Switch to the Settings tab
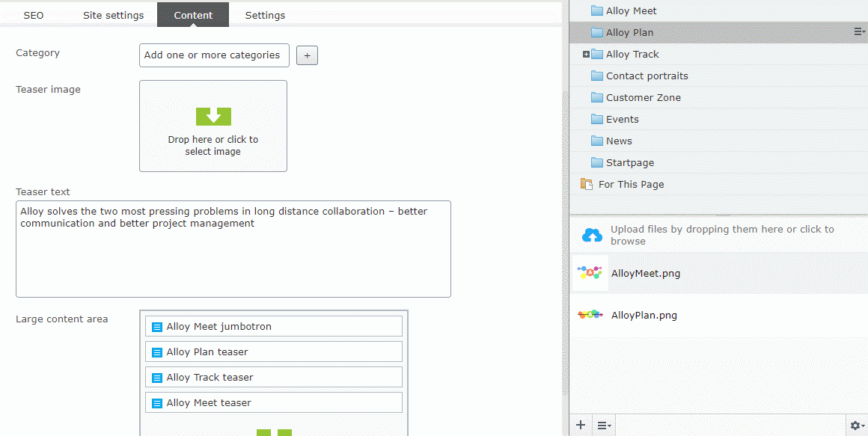The width and height of the screenshot is (868, 436). [265, 15]
